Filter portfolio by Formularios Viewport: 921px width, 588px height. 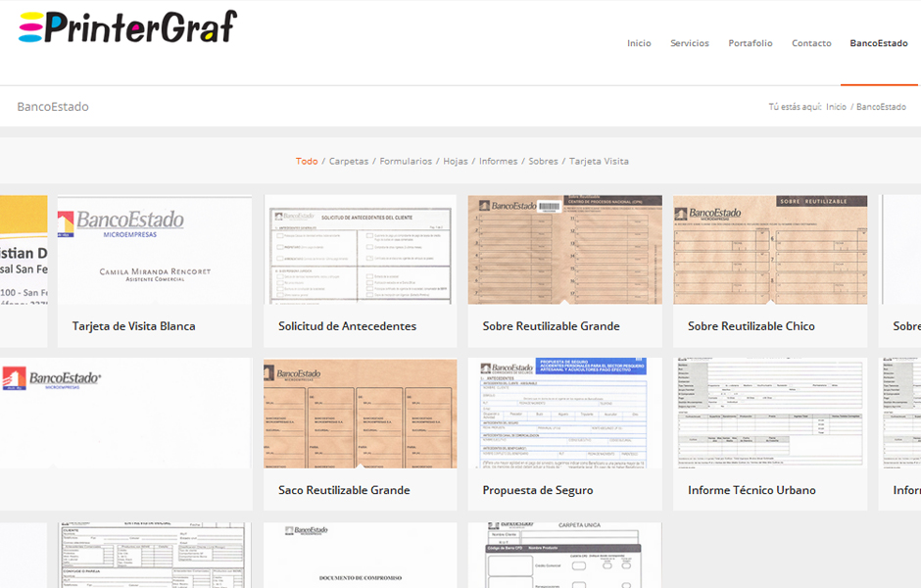tap(406, 161)
